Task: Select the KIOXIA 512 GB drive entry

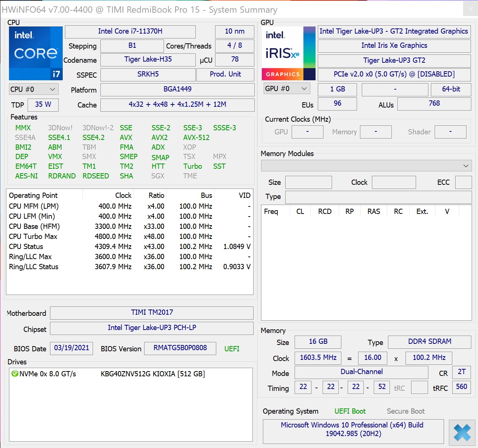Action: [152, 374]
